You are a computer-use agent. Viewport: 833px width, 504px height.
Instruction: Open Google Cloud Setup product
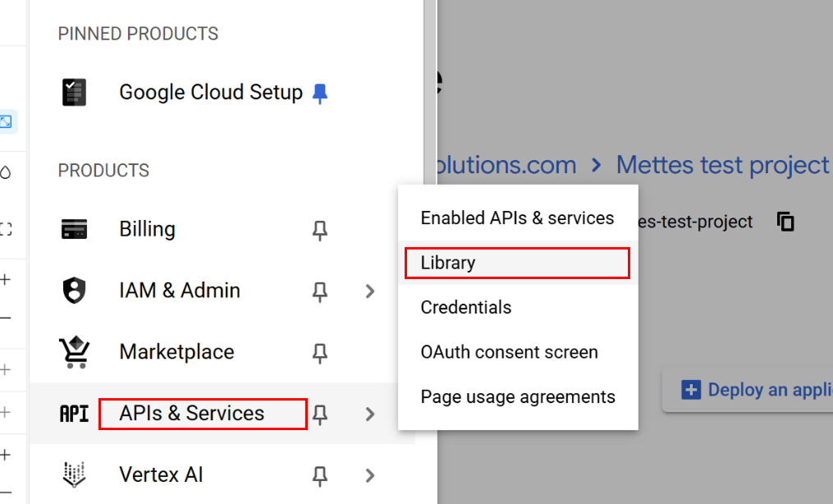210,93
